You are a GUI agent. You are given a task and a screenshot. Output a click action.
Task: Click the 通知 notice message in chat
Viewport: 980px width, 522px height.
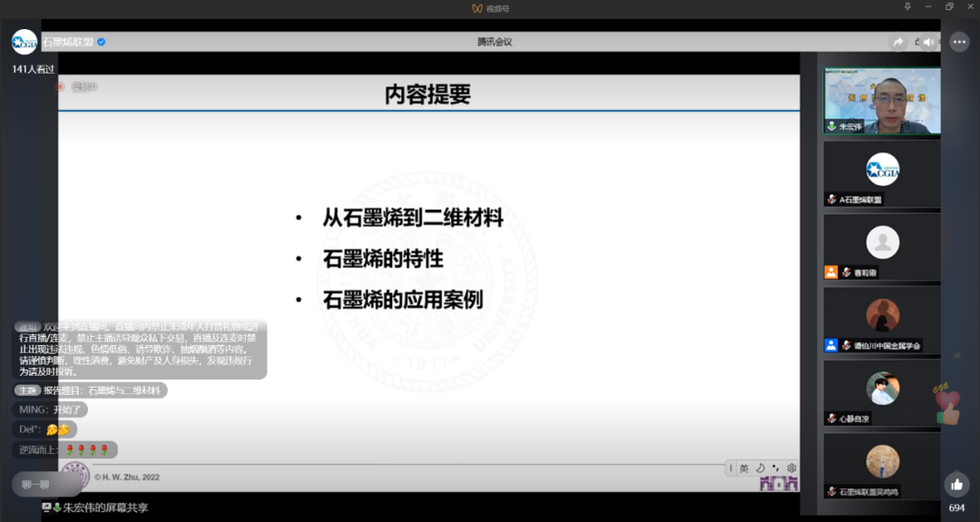140,349
